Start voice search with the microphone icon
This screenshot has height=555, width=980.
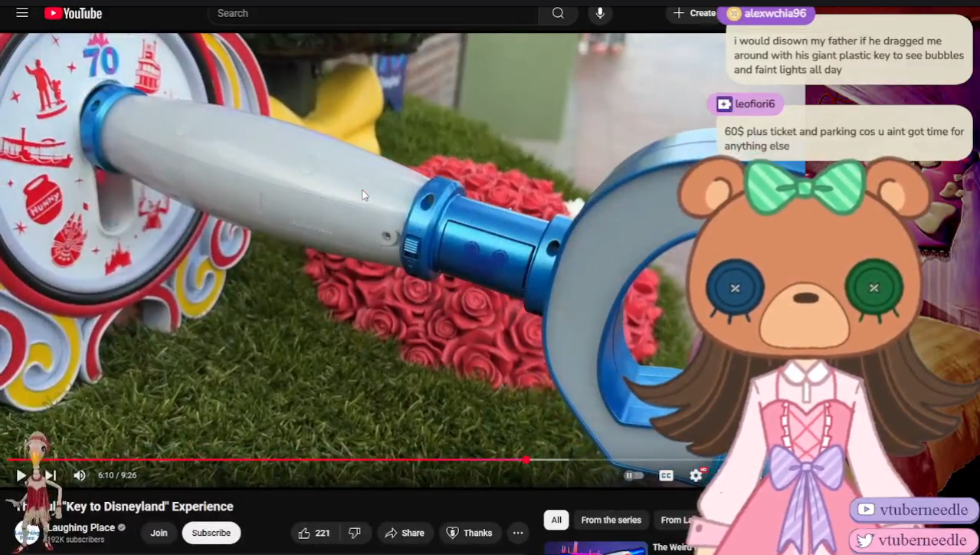pyautogui.click(x=600, y=13)
